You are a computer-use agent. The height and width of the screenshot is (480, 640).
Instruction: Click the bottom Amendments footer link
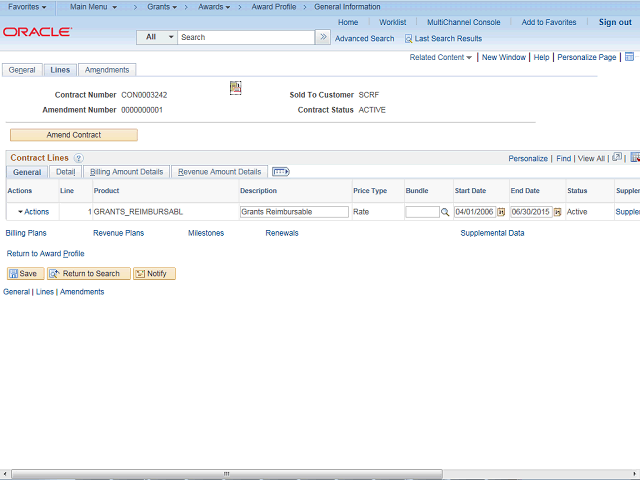click(82, 292)
